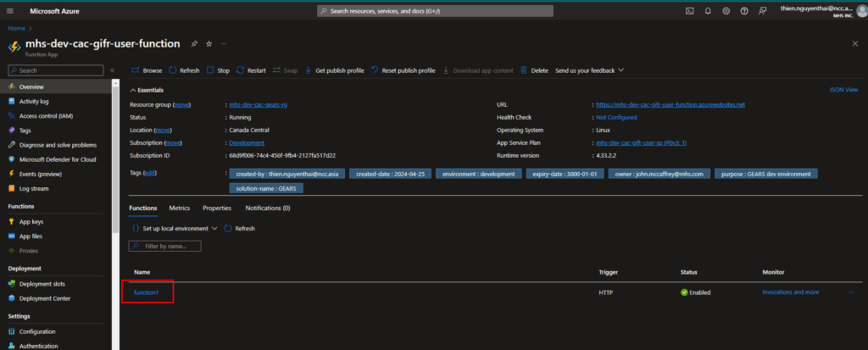Click Refresh in the top command bar
This screenshot has height=350, width=868.
pyautogui.click(x=184, y=70)
